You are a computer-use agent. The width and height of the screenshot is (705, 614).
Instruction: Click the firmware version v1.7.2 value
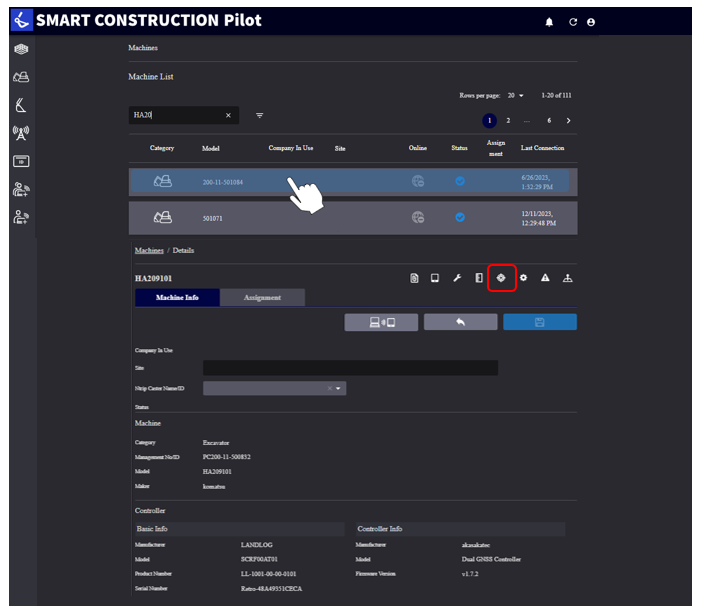pos(470,574)
